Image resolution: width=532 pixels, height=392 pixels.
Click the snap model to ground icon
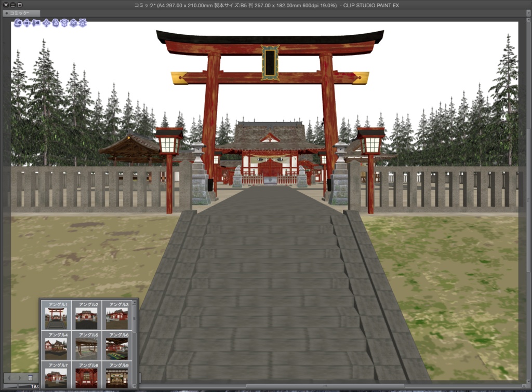(x=82, y=23)
